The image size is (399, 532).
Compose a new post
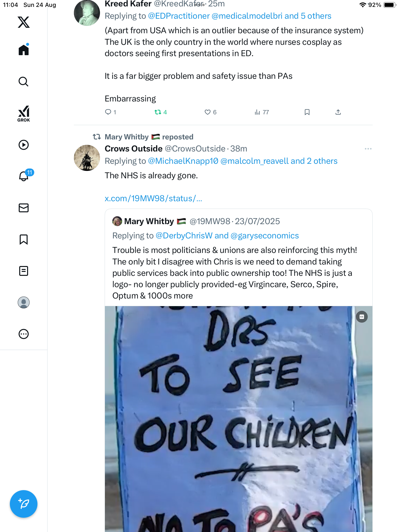(24, 504)
